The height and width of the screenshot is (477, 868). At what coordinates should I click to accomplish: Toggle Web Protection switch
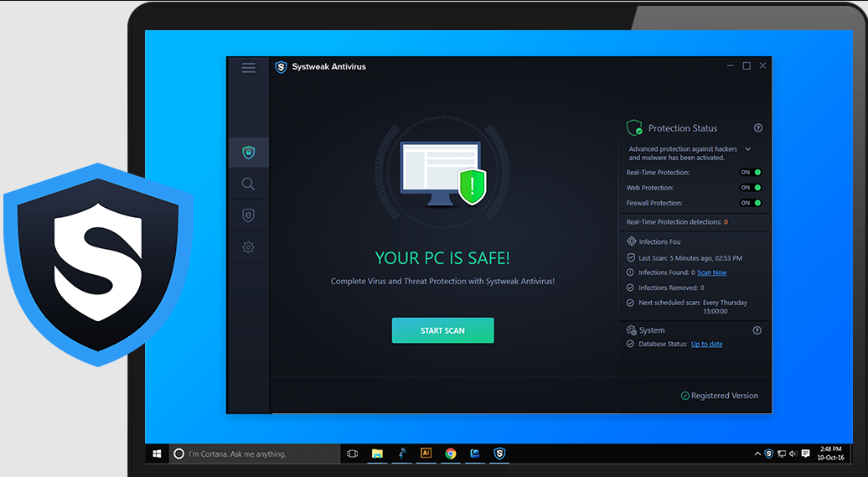pos(752,188)
